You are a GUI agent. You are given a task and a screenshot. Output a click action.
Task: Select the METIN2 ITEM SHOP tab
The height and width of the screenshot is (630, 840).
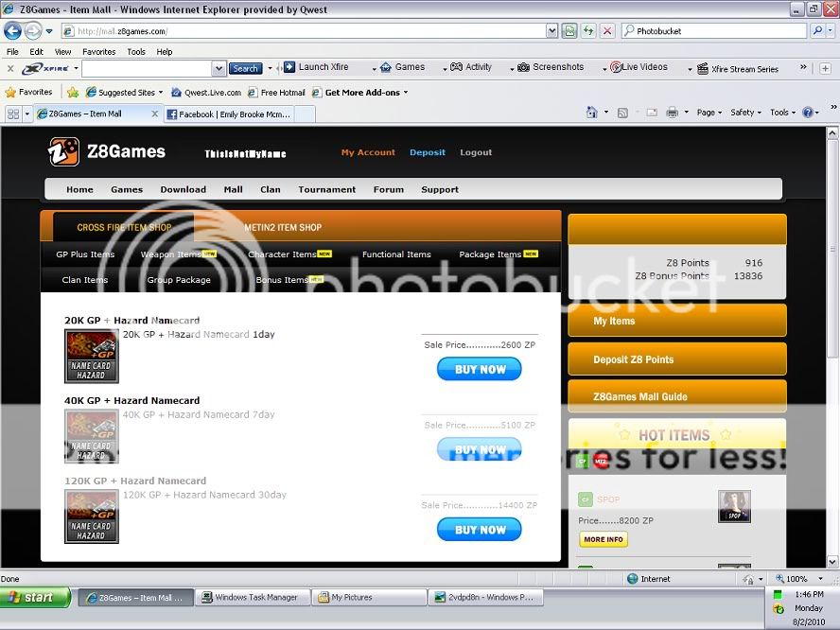[283, 227]
